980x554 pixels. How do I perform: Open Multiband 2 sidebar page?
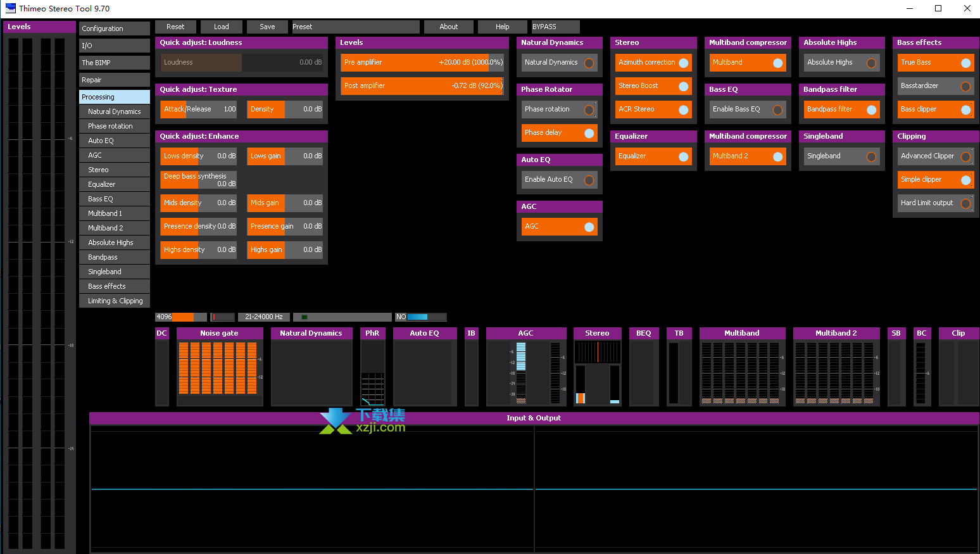pyautogui.click(x=115, y=228)
